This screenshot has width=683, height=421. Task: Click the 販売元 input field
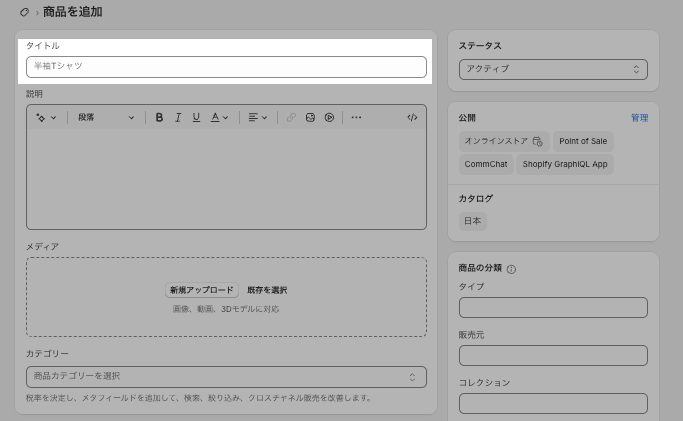point(553,355)
